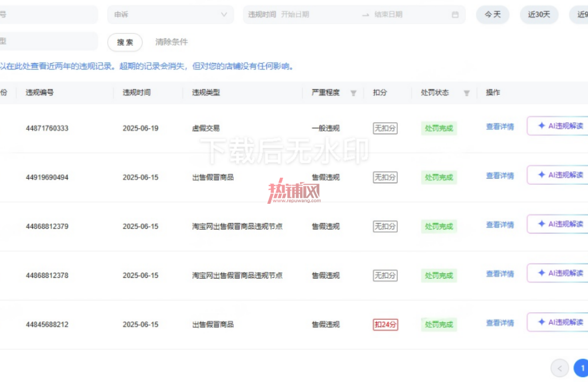The width and height of the screenshot is (588, 382).
Task: Filter by 处罚状态 funnel icon
Action: tap(466, 93)
